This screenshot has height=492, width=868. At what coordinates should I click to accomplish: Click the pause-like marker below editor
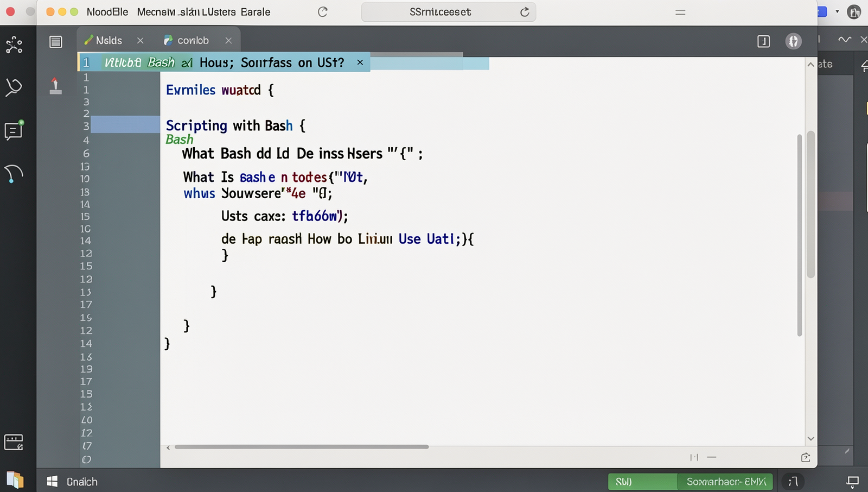pos(694,458)
